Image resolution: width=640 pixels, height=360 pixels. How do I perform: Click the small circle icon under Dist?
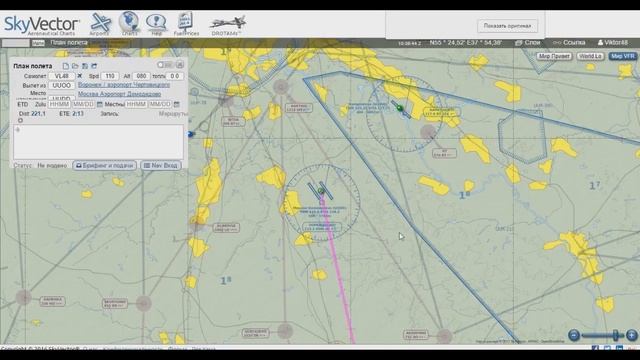coord(20,120)
